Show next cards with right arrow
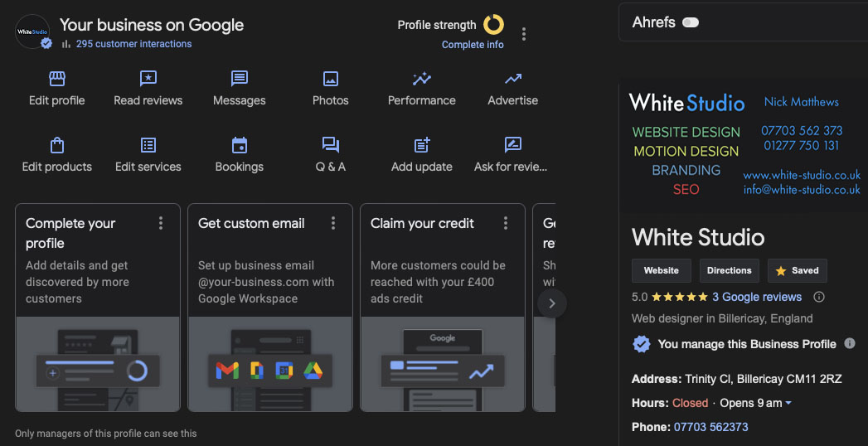This screenshot has width=868, height=446. pos(551,303)
